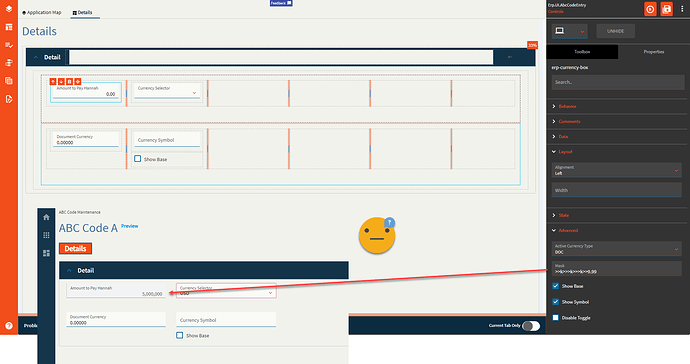Open help question mark in orange sidebar

(9, 326)
